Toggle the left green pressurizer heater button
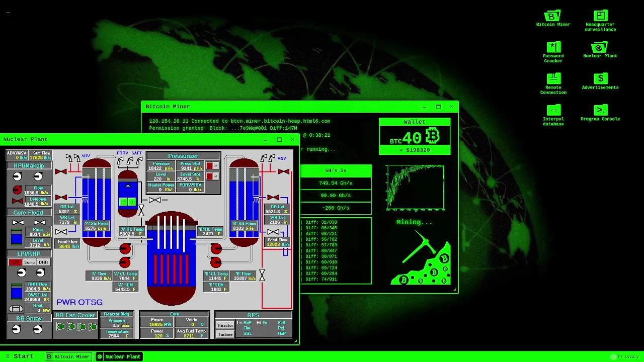Screen dimensions: 644x362 (123, 202)
